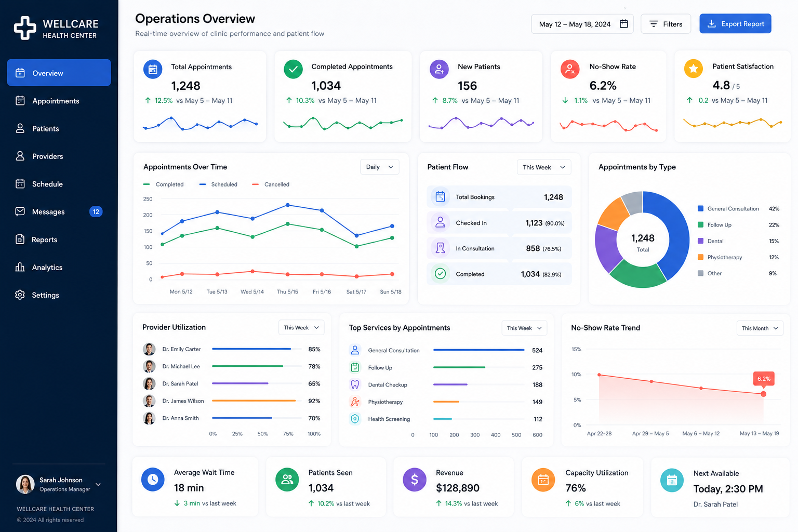Viewport: 798px width, 532px height.
Task: Click the Follow Up service icon
Action: tap(355, 367)
